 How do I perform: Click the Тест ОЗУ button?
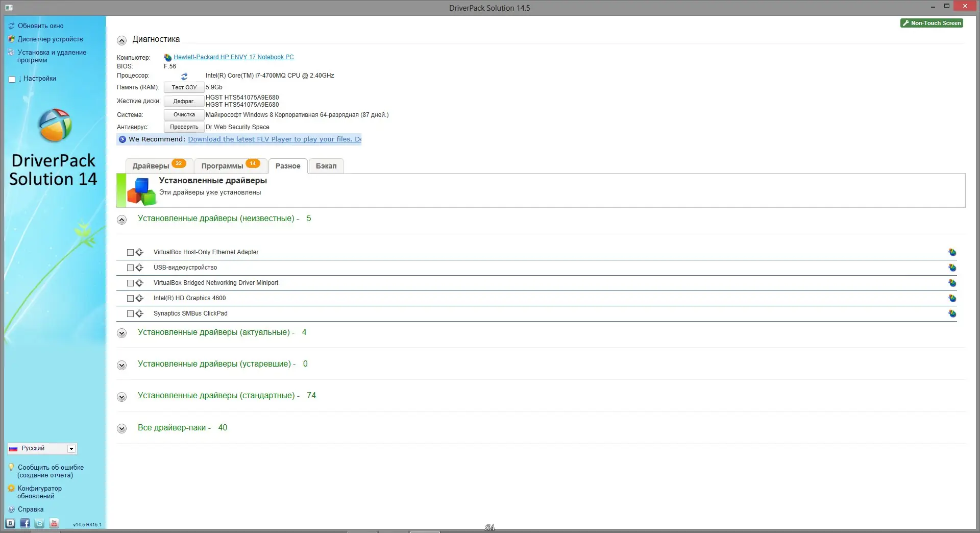tap(184, 87)
